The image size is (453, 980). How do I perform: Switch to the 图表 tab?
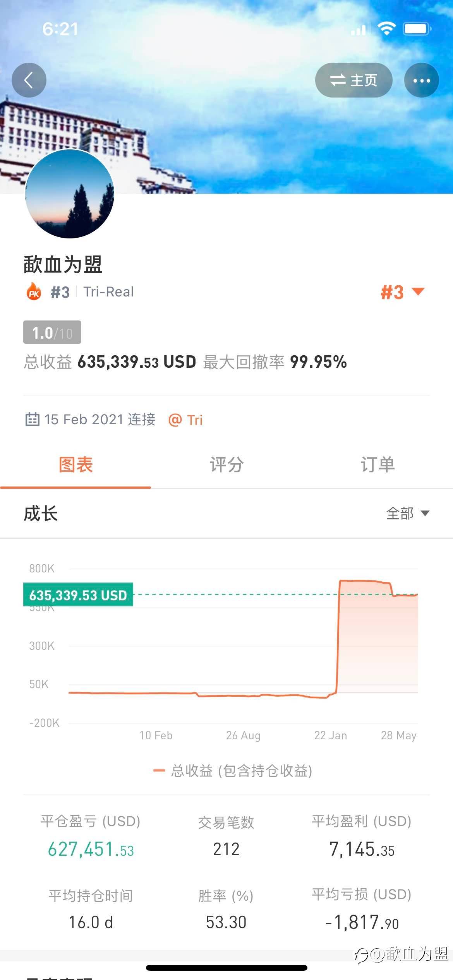pyautogui.click(x=75, y=465)
